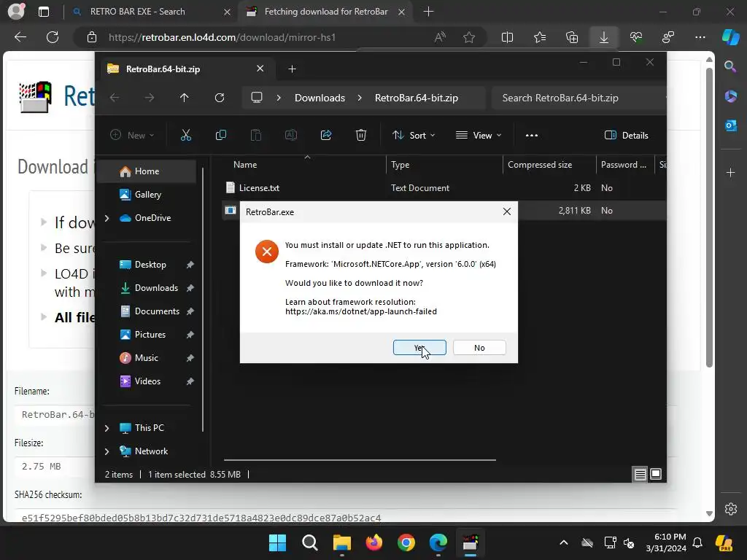Click the Search RetroBar.64-bit.zip field
This screenshot has width=747, height=560.
click(578, 98)
